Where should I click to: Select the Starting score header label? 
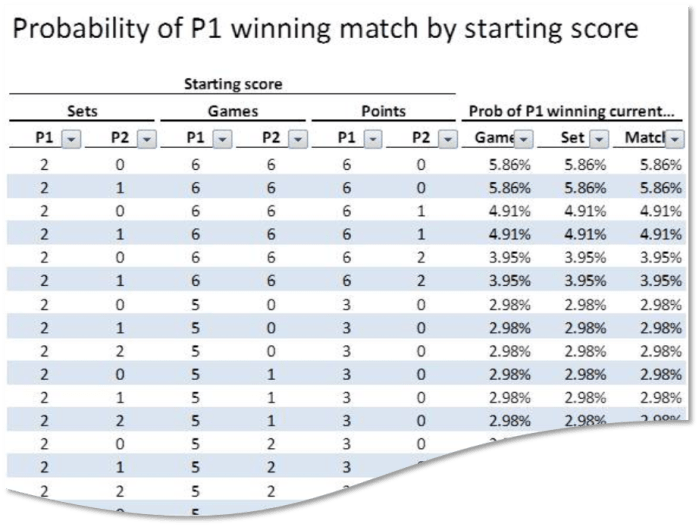click(233, 85)
